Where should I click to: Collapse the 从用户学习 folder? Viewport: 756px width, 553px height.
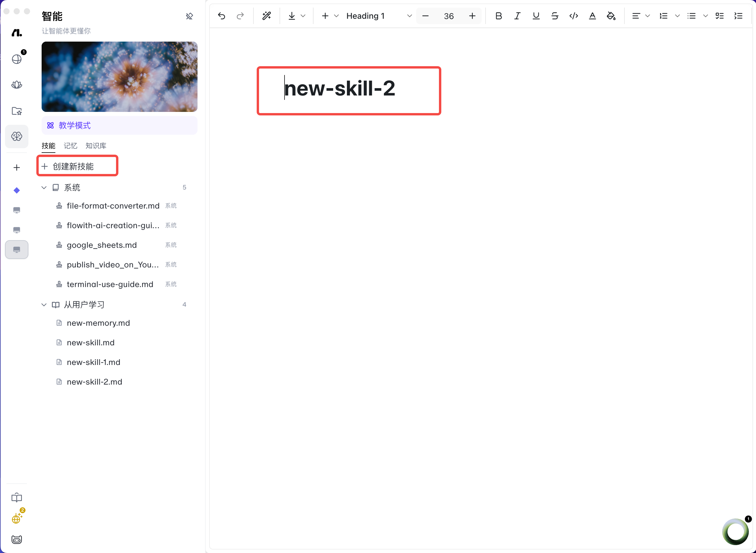[x=44, y=305]
